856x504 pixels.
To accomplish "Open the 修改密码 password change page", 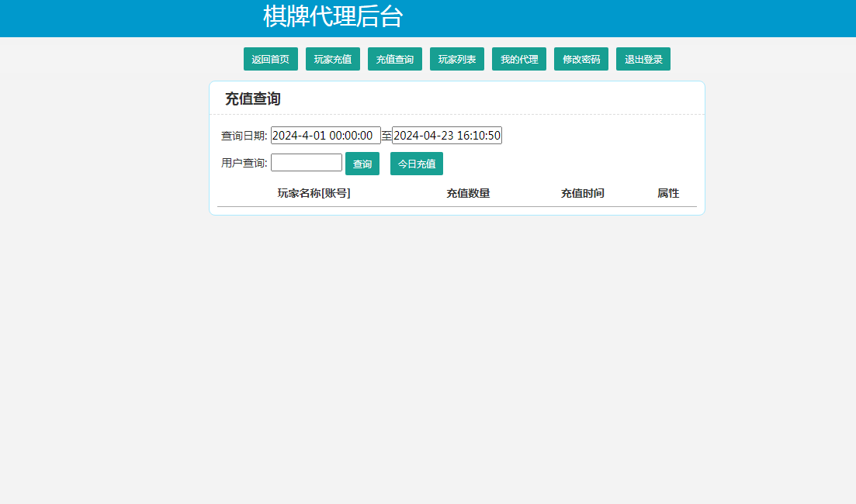I will (x=580, y=58).
